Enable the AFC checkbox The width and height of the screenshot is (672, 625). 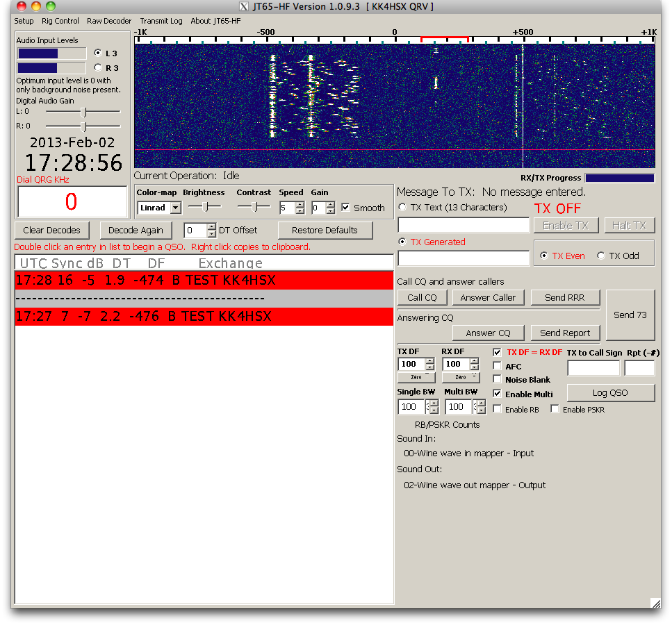click(497, 366)
